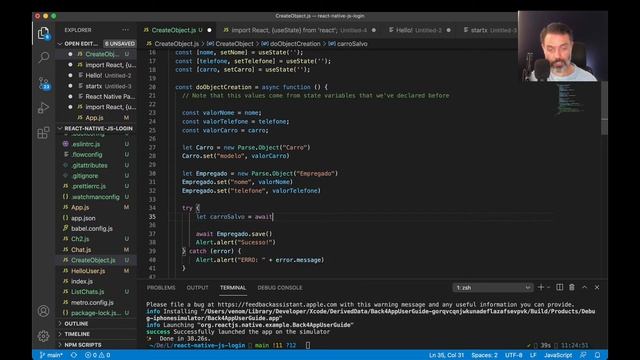Switch to the CreateObject.js editor tab
Screen dimensions: 640x360
coord(173,30)
